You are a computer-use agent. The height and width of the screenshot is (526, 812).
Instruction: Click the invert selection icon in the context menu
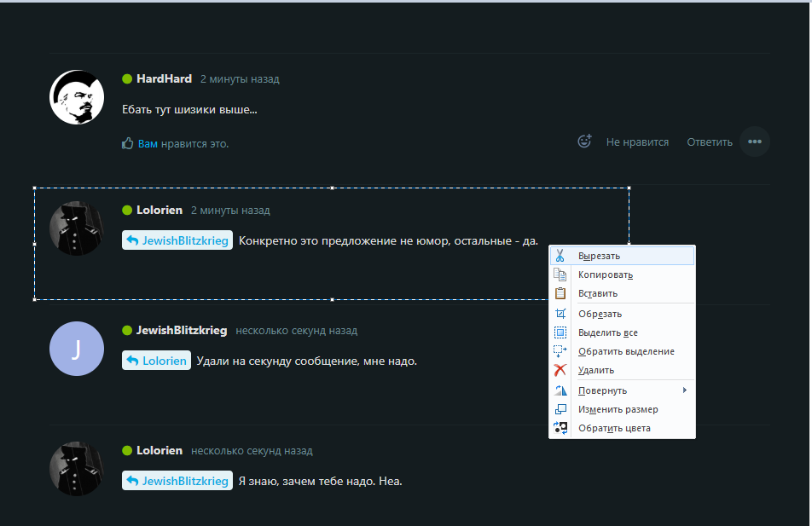click(x=560, y=351)
